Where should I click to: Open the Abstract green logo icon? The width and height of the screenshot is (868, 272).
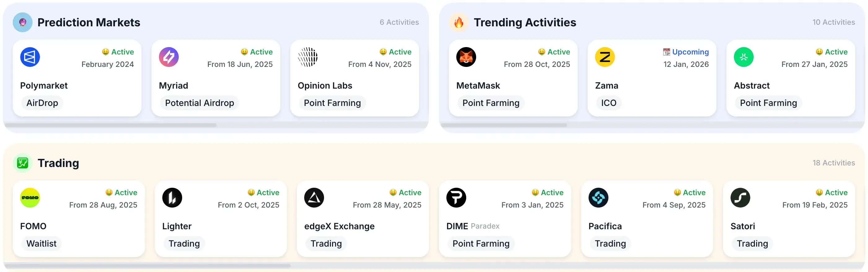744,57
